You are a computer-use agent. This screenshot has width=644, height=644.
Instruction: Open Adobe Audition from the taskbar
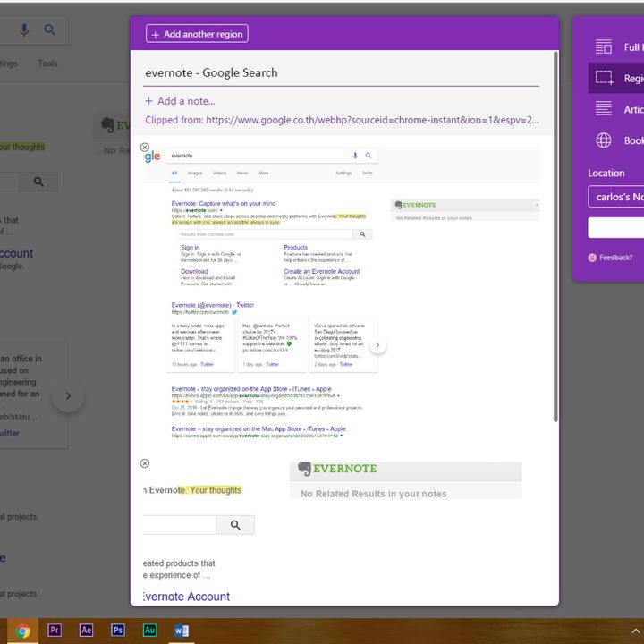[x=149, y=630]
